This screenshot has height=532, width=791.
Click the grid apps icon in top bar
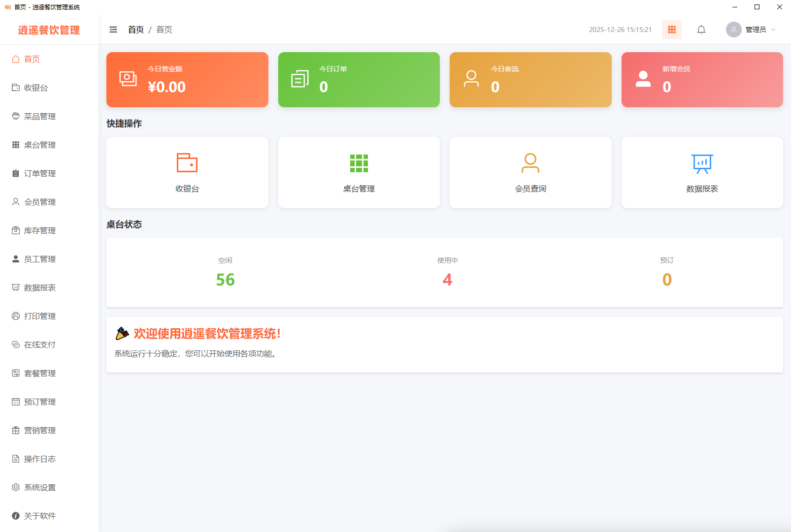pos(672,30)
